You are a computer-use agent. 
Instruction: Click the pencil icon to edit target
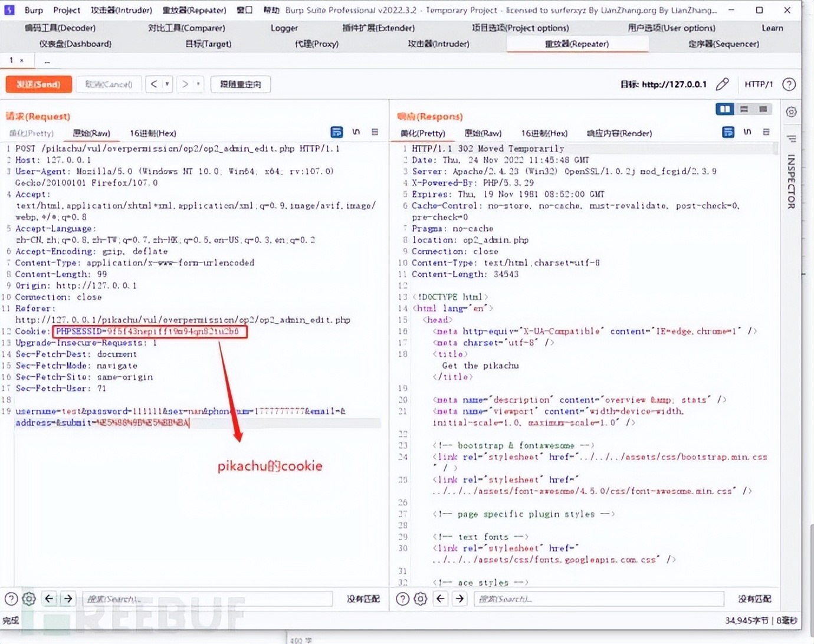coord(723,84)
